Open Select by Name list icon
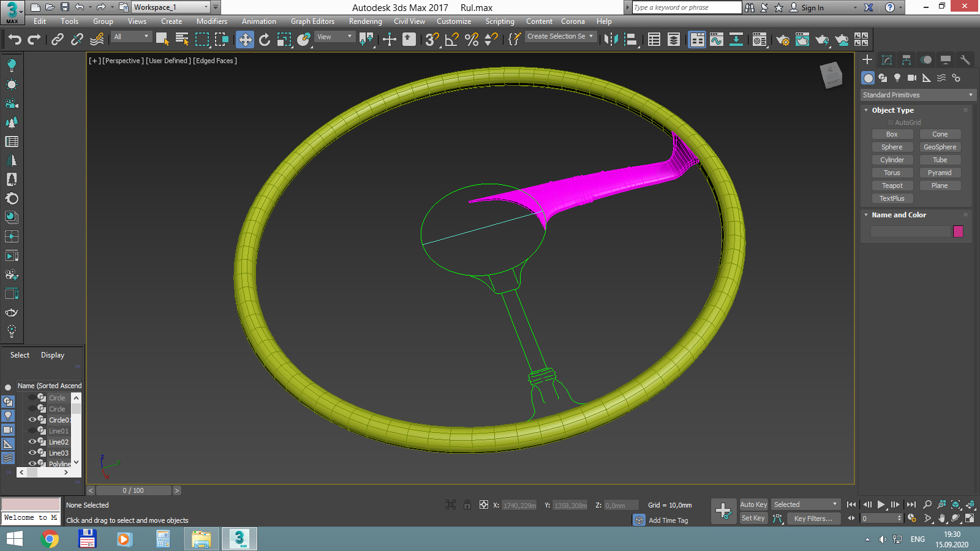The height and width of the screenshot is (551, 980). pyautogui.click(x=182, y=40)
